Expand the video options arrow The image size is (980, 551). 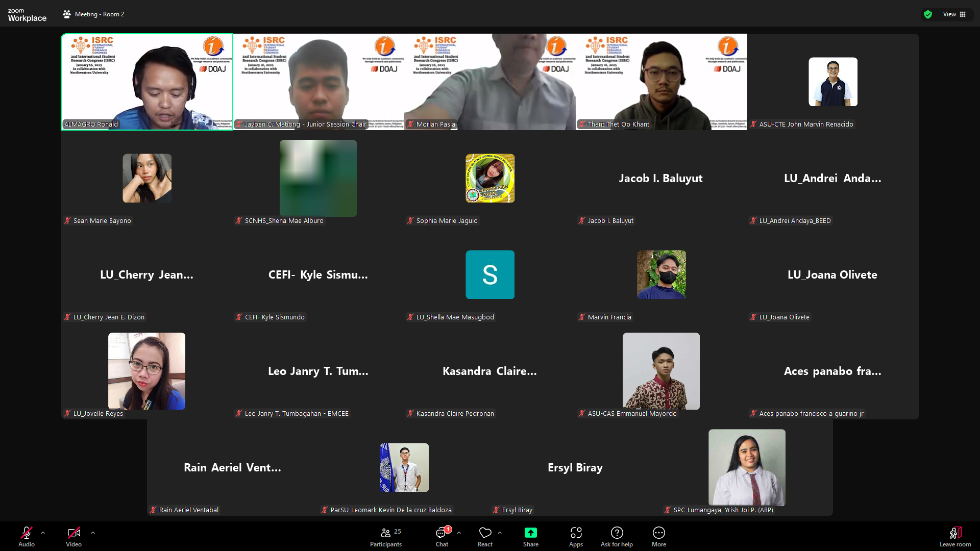[x=93, y=532]
